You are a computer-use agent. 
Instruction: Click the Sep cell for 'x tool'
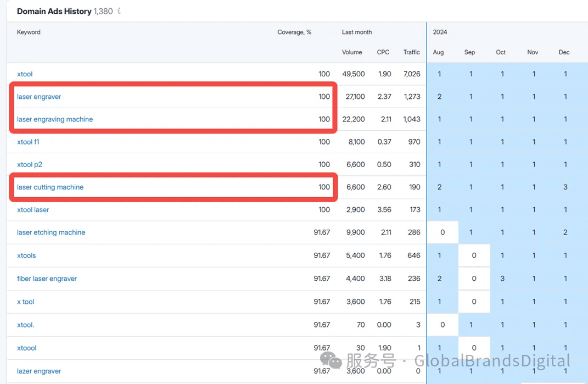(x=474, y=302)
